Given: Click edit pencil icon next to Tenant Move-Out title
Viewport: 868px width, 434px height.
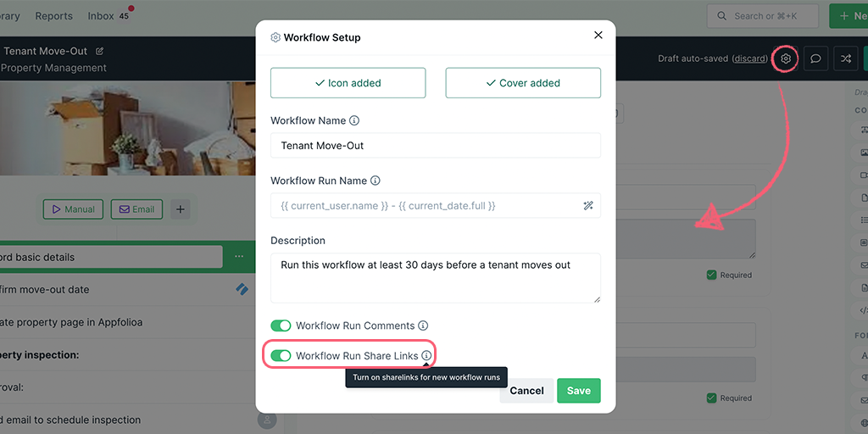Looking at the screenshot, I should click(x=100, y=51).
